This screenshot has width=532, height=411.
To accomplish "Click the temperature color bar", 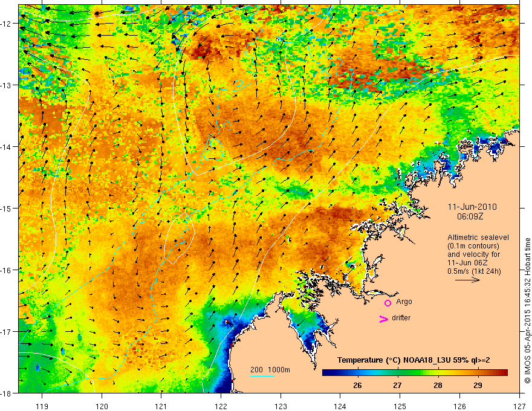I will pos(415,373).
